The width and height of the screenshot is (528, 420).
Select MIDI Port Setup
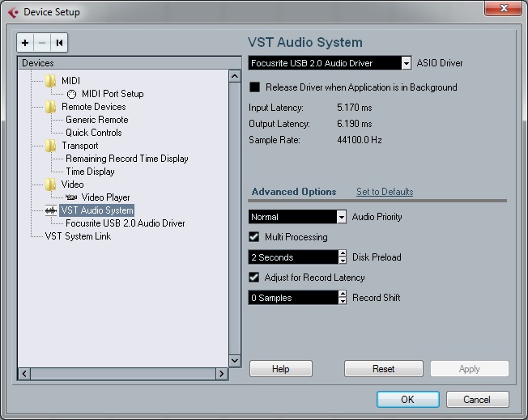coord(113,94)
